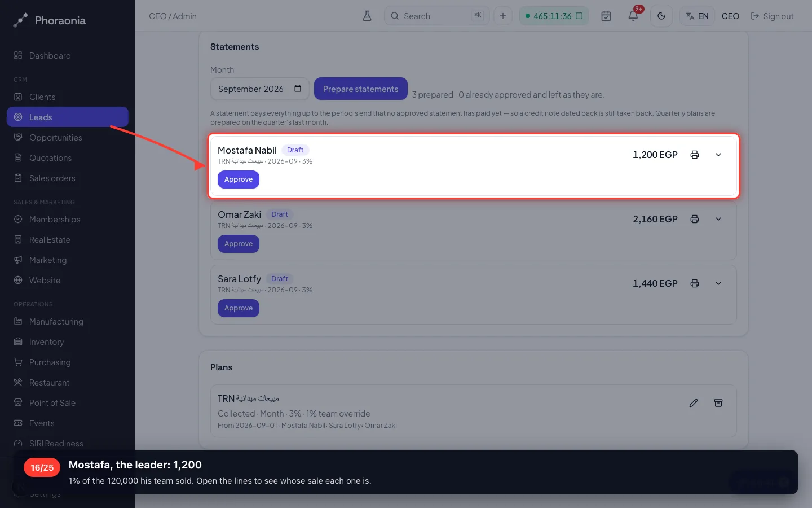
Task: Go to Clients in sidebar
Action: [68, 97]
